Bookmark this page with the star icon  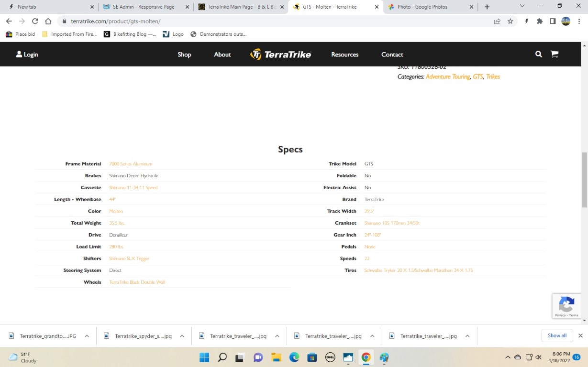pos(510,21)
